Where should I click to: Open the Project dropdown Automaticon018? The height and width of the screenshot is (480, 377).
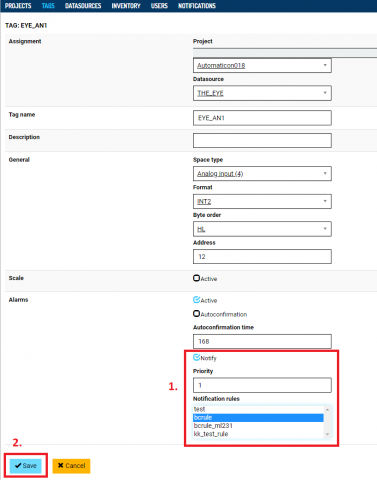(x=262, y=65)
